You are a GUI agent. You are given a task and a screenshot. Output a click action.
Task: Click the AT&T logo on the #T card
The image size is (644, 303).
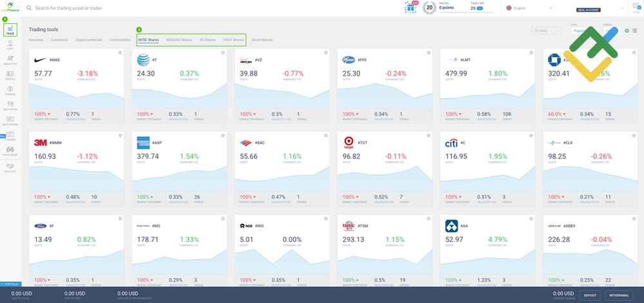[x=144, y=60]
